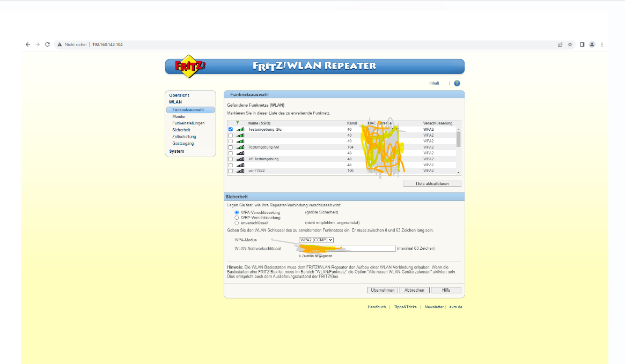Viewport: 625px width, 364px height.
Task: Click the address bar showing 192.168.142.104
Action: point(107,44)
